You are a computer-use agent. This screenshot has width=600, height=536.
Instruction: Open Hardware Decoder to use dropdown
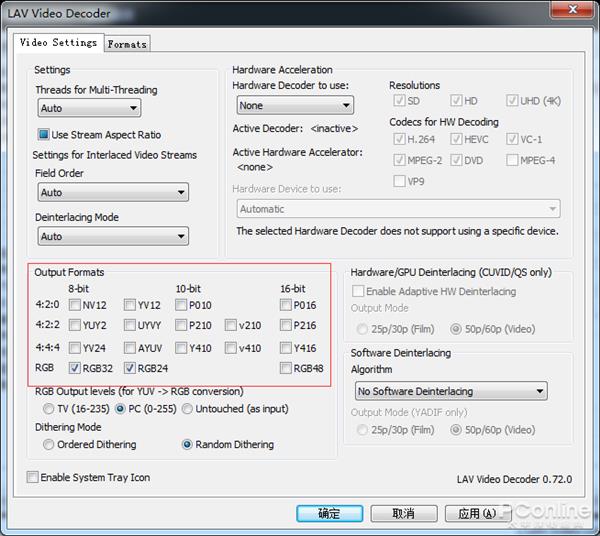pyautogui.click(x=295, y=106)
